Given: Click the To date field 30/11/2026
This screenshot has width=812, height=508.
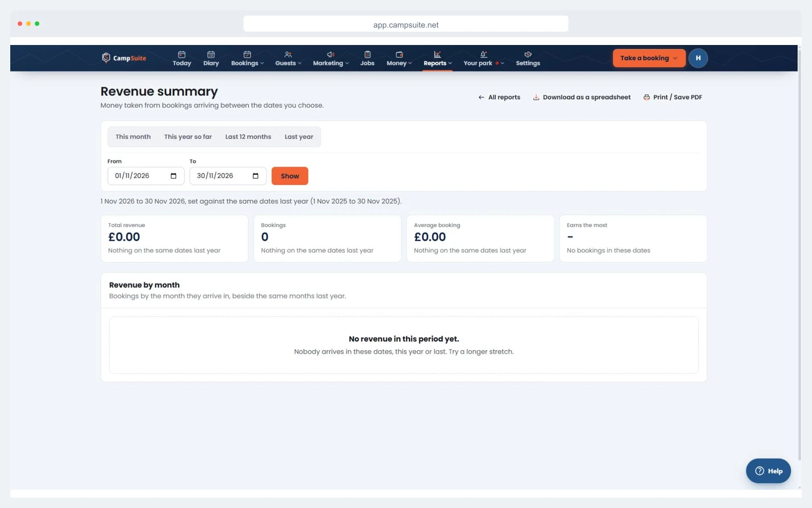Looking at the screenshot, I should [228, 176].
